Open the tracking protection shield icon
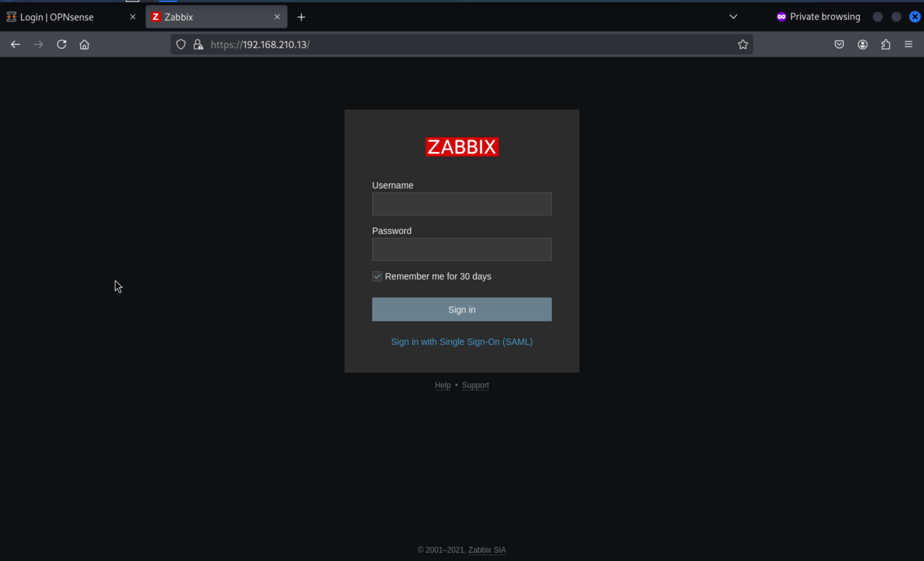Image resolution: width=924 pixels, height=561 pixels. [181, 45]
